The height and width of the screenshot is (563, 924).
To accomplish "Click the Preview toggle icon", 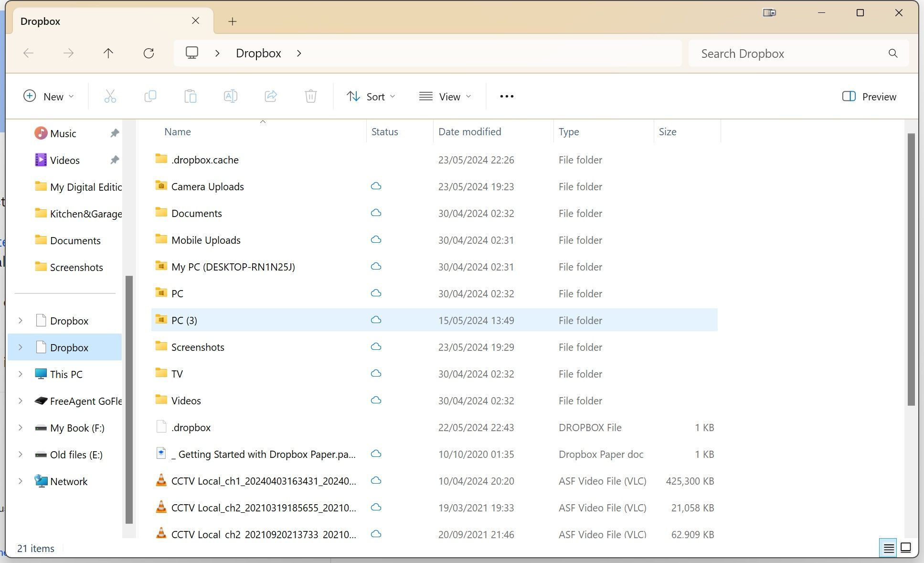I will 850,97.
